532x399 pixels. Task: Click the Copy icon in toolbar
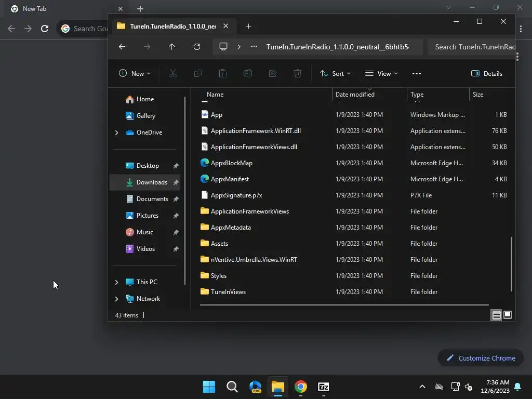tap(198, 73)
